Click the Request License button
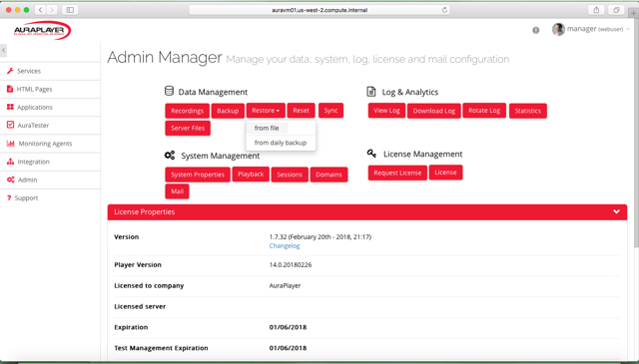The width and height of the screenshot is (639, 364). click(x=397, y=173)
